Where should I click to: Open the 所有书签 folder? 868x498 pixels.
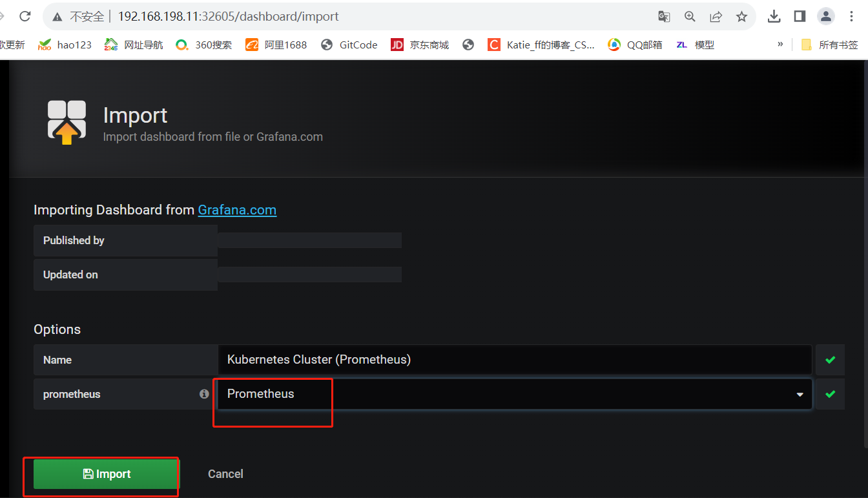coord(829,45)
